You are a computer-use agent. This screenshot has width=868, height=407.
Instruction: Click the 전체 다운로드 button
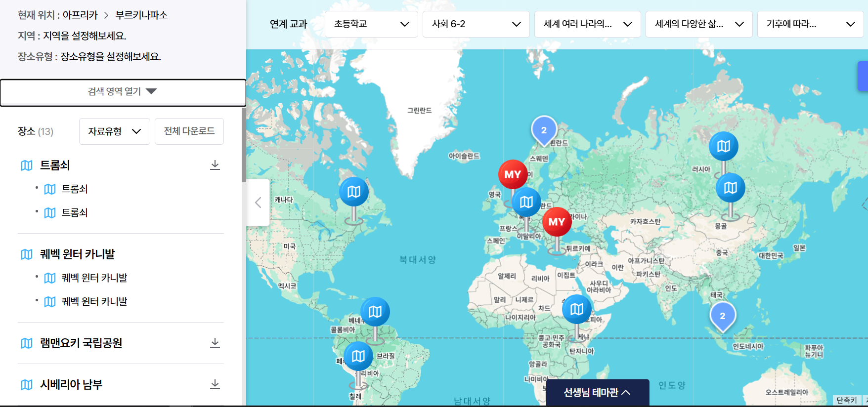tap(189, 131)
